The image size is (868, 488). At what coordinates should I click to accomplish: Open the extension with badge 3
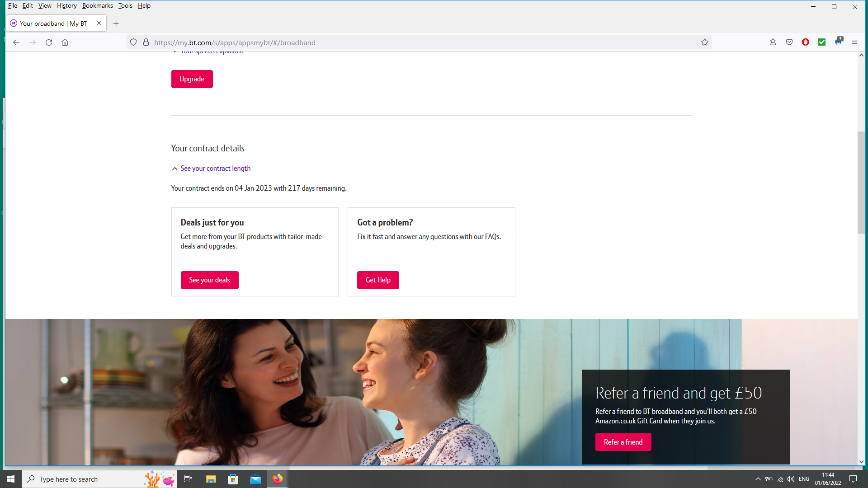point(839,42)
